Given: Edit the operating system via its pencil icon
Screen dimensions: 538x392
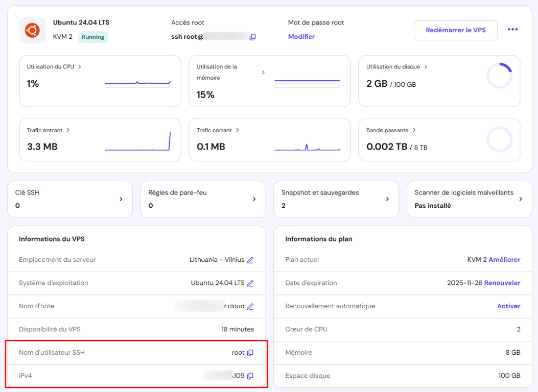Looking at the screenshot, I should coord(250,283).
